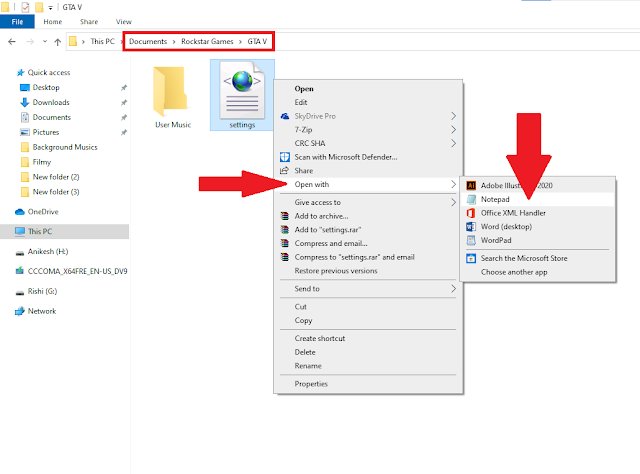The height and width of the screenshot is (474, 640).
Task: Click the This PC monitor icon
Action: 20,231
